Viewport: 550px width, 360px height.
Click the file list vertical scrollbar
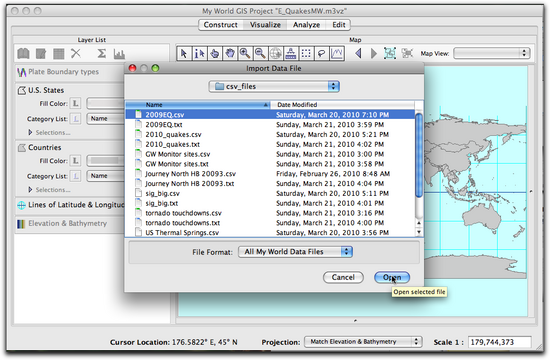click(418, 155)
